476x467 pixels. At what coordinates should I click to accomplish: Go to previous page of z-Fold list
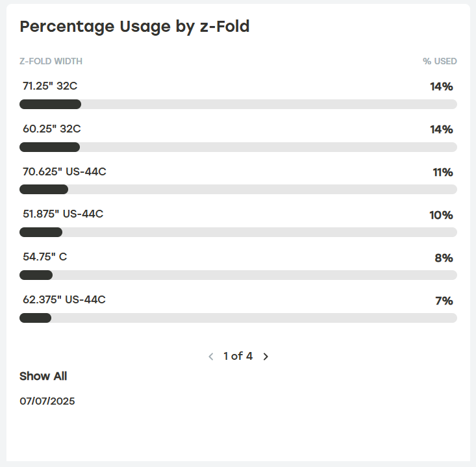point(211,356)
